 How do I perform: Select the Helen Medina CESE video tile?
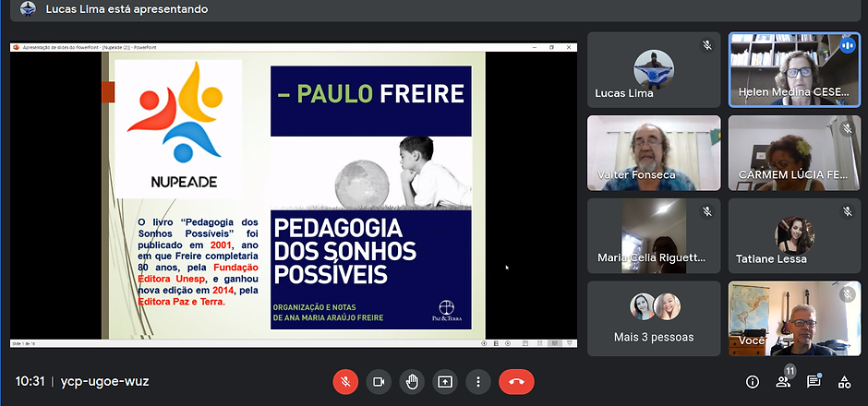[794, 70]
